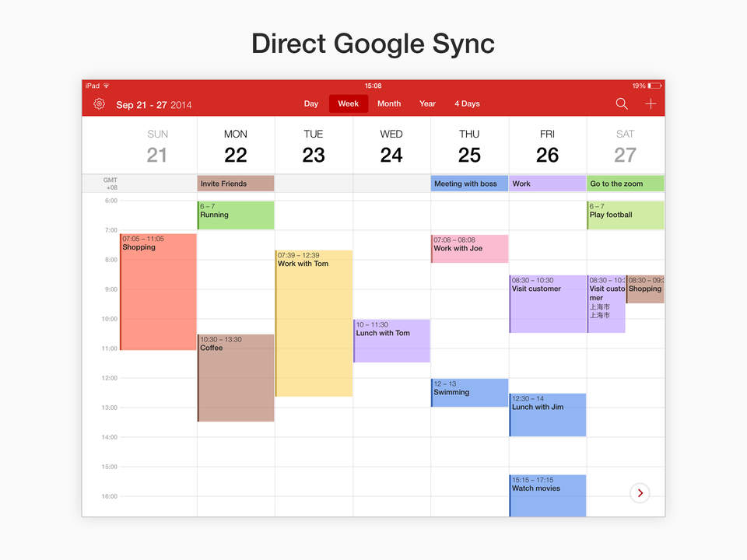Open the Work with Tom event

pos(314,324)
